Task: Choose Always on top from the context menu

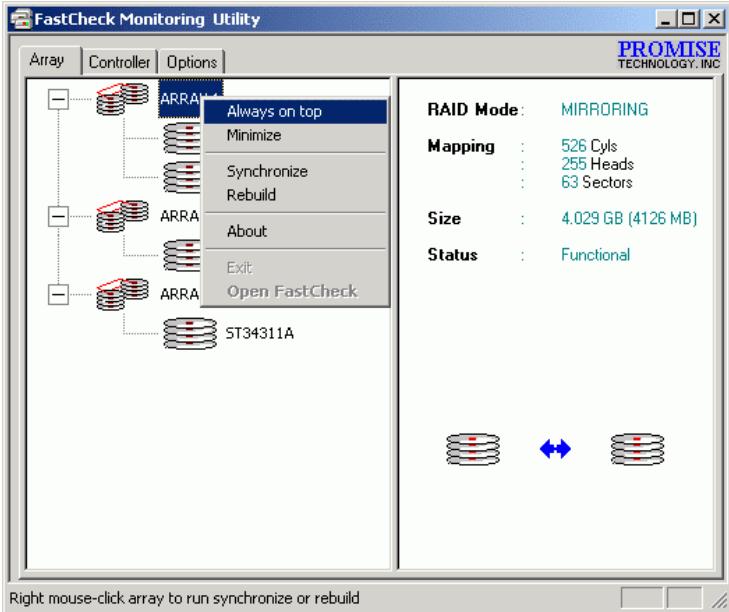Action: [295, 112]
